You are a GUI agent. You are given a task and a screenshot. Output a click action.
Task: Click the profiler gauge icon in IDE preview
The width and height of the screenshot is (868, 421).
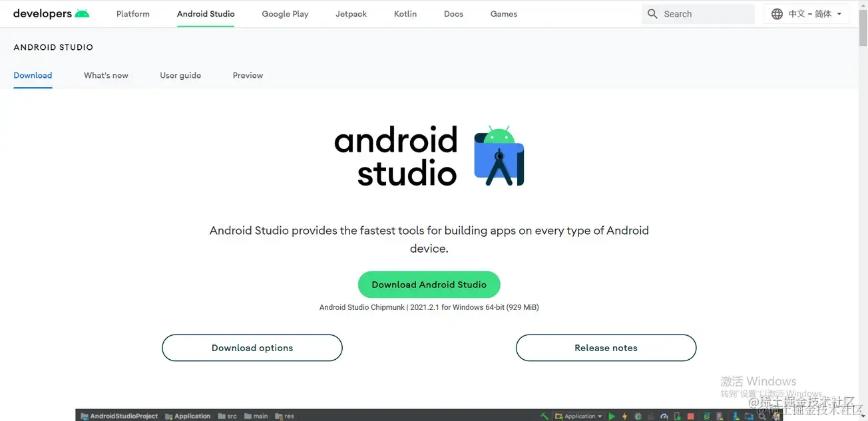664,416
